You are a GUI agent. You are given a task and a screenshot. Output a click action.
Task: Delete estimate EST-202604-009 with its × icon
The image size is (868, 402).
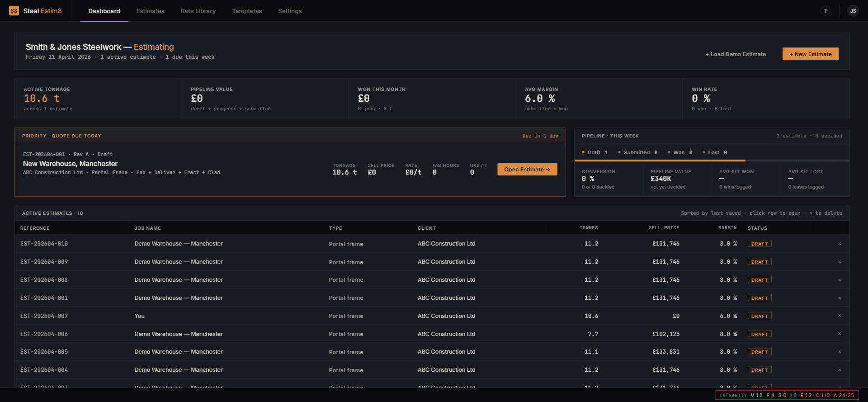coord(840,262)
